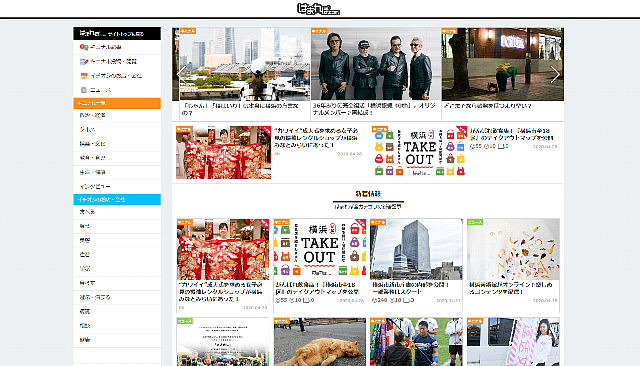Click the yellow shop icon in the sidebar
This screenshot has width=640, height=366.
(x=84, y=76)
